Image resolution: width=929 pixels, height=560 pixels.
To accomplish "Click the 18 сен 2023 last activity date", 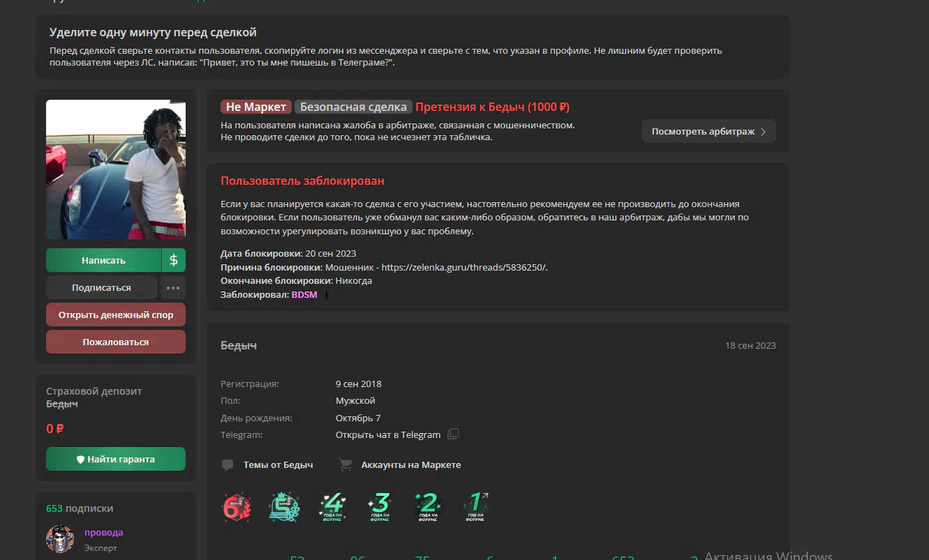I will 750,346.
